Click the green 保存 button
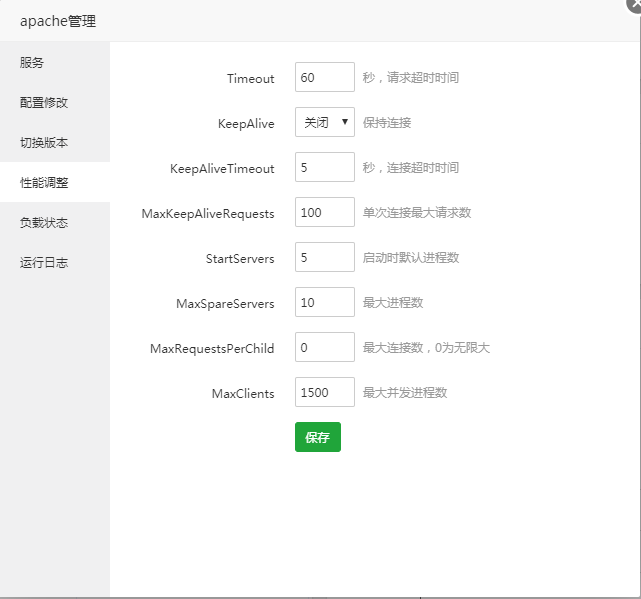Image resolution: width=641 pixels, height=599 pixels. click(318, 437)
